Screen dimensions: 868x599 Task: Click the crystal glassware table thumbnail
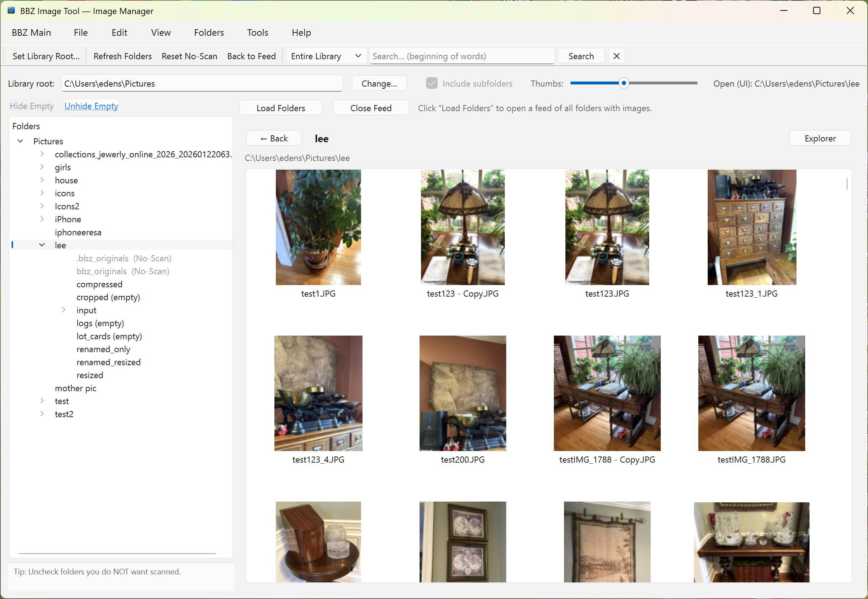(x=752, y=542)
